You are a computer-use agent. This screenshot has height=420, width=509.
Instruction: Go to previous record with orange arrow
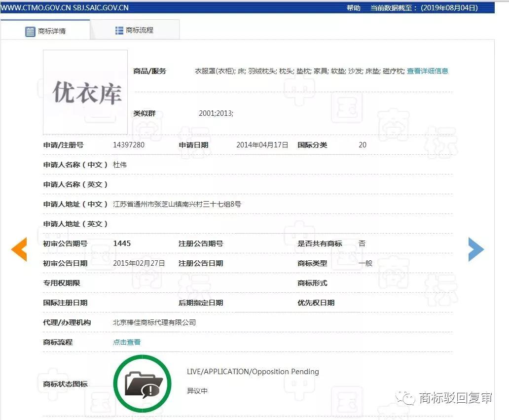[x=19, y=249]
